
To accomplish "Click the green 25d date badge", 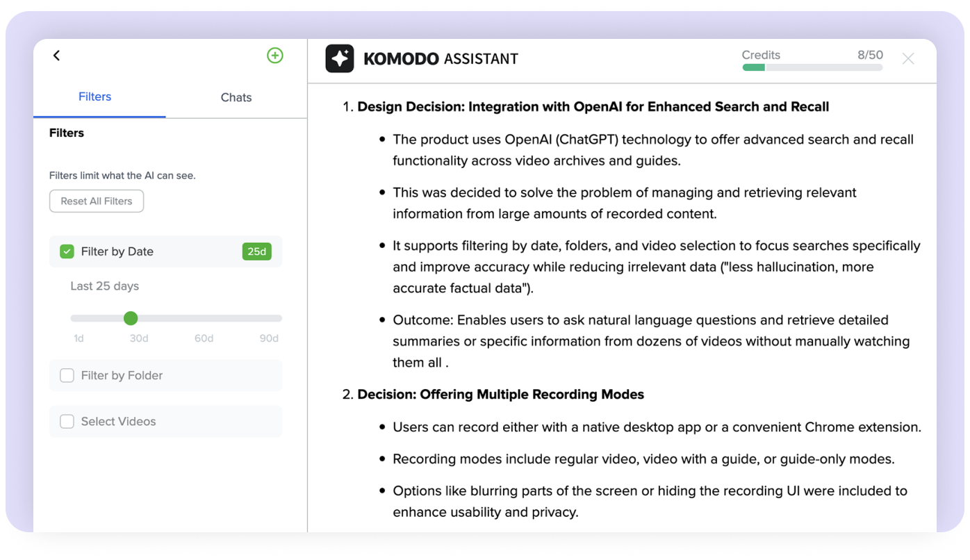I will click(x=257, y=252).
